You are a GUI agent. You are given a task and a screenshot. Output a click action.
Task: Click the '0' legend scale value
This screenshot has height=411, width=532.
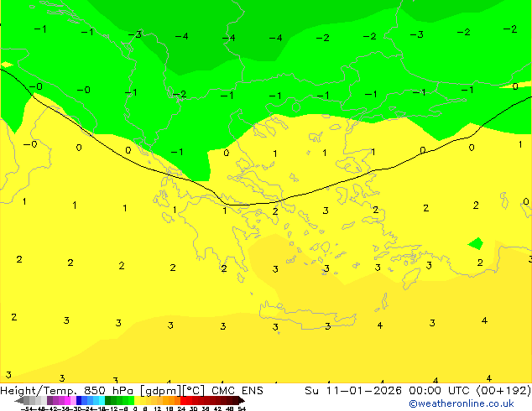pos(135,409)
